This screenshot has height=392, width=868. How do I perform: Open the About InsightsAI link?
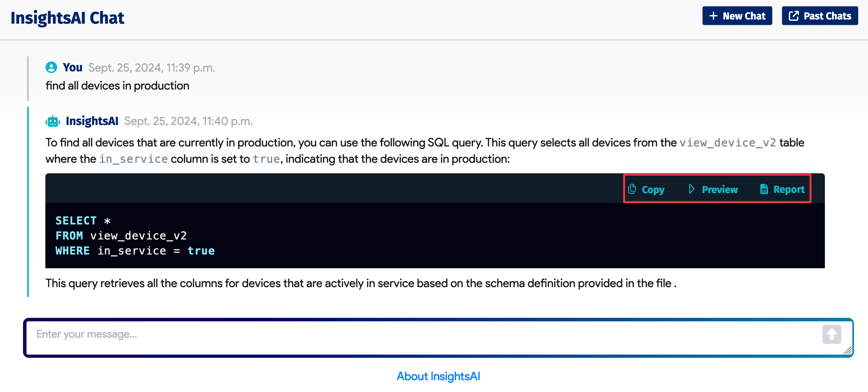click(438, 376)
